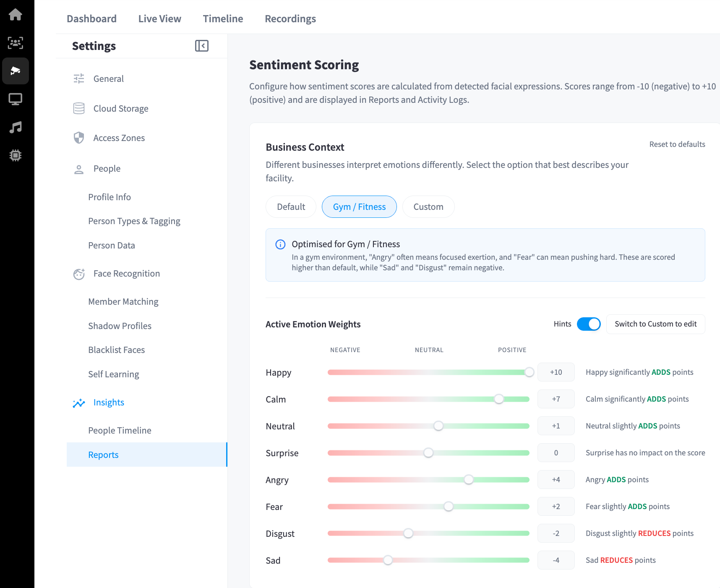This screenshot has height=588, width=720.
Task: Click the 'Active Emotion Weights' heading
Action: [313, 324]
